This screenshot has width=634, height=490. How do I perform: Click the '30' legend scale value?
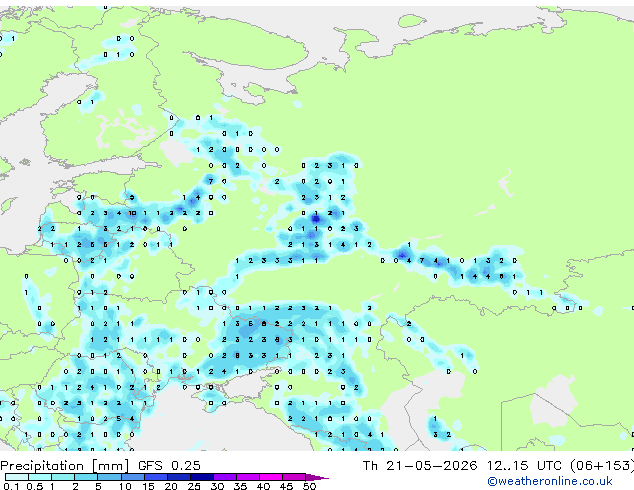(x=217, y=486)
